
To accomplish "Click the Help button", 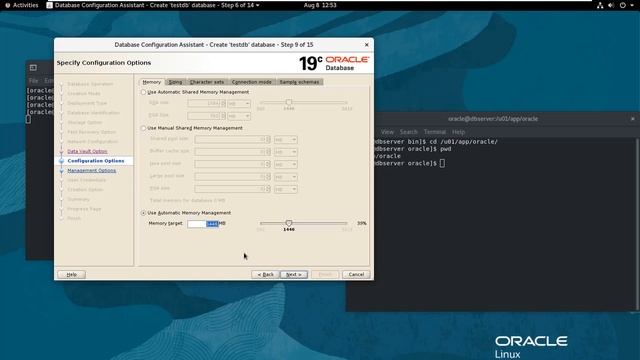I will [71, 275].
